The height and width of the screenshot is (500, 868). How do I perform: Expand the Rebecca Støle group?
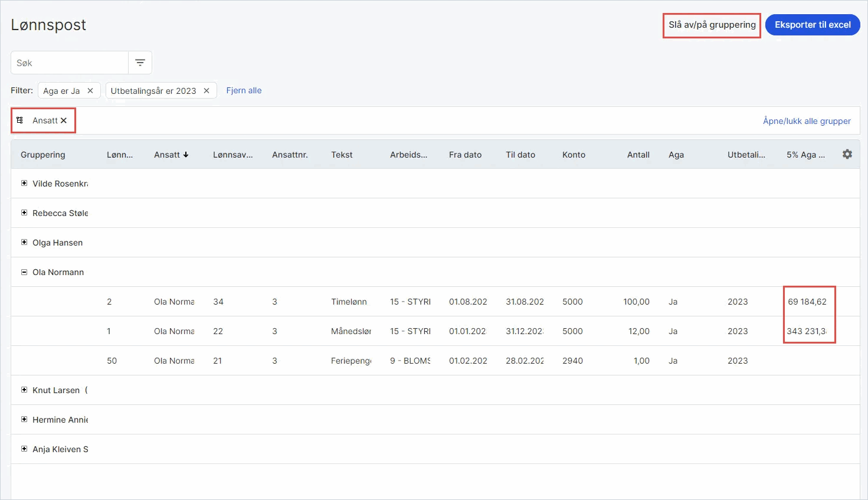24,213
